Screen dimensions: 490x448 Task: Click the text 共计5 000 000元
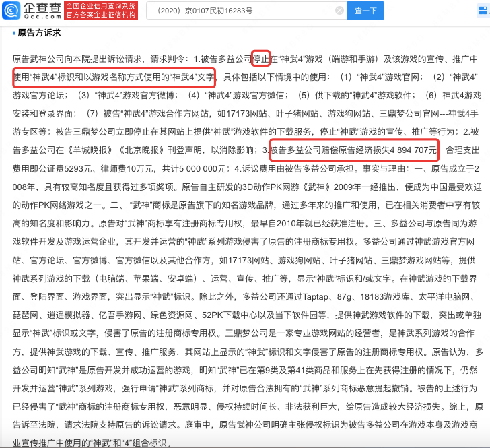click(194, 169)
